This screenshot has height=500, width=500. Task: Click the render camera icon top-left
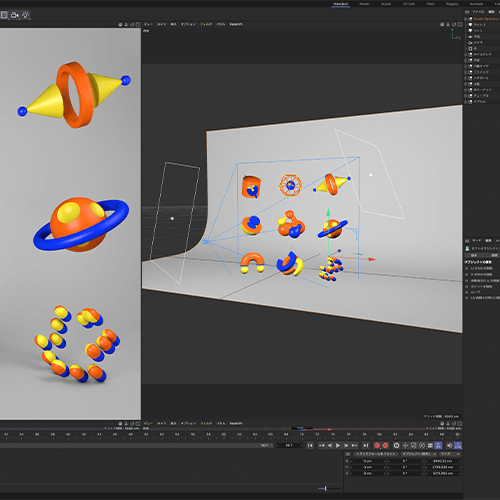point(15,15)
